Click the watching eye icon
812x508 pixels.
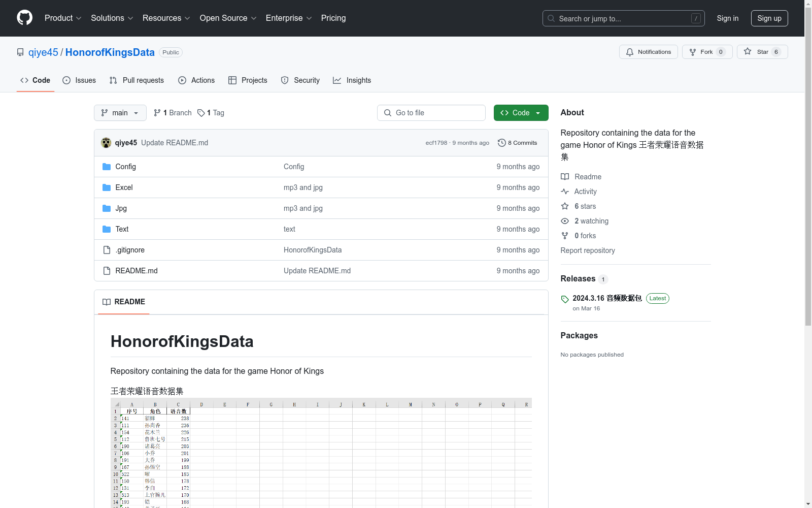click(565, 221)
